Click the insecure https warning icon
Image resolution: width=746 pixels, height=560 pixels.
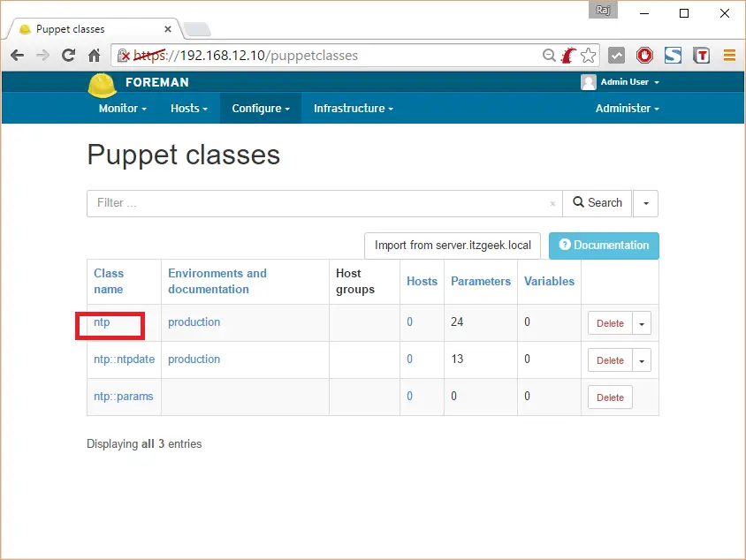pos(123,56)
